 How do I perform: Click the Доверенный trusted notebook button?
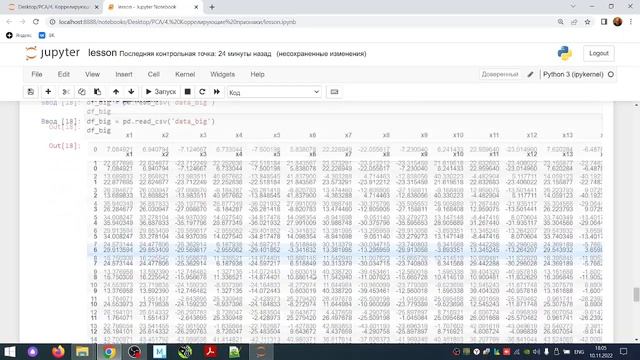click(x=500, y=74)
